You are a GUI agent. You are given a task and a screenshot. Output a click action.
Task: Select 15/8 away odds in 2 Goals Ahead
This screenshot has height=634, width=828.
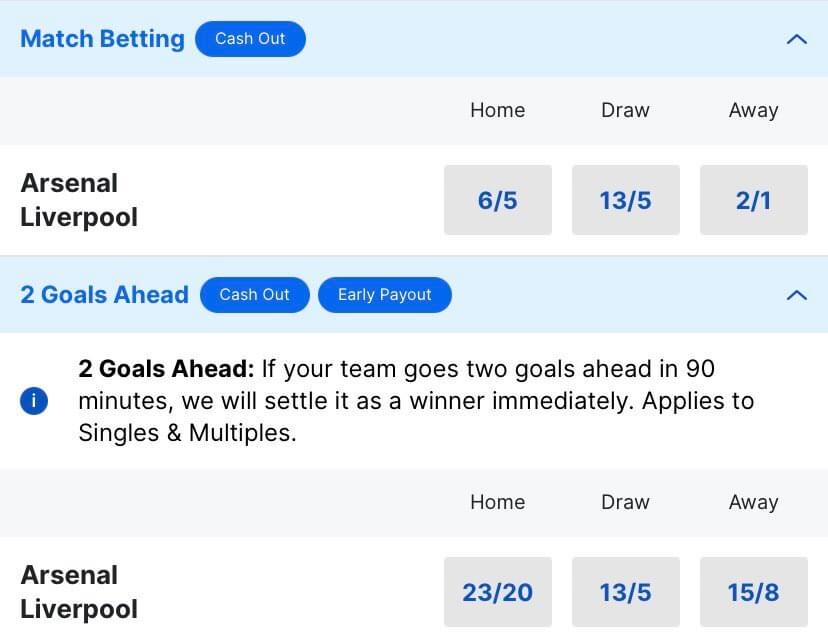(x=754, y=592)
